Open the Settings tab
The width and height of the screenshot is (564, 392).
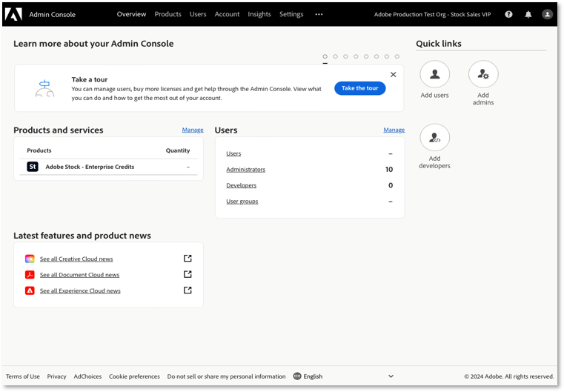(x=291, y=14)
